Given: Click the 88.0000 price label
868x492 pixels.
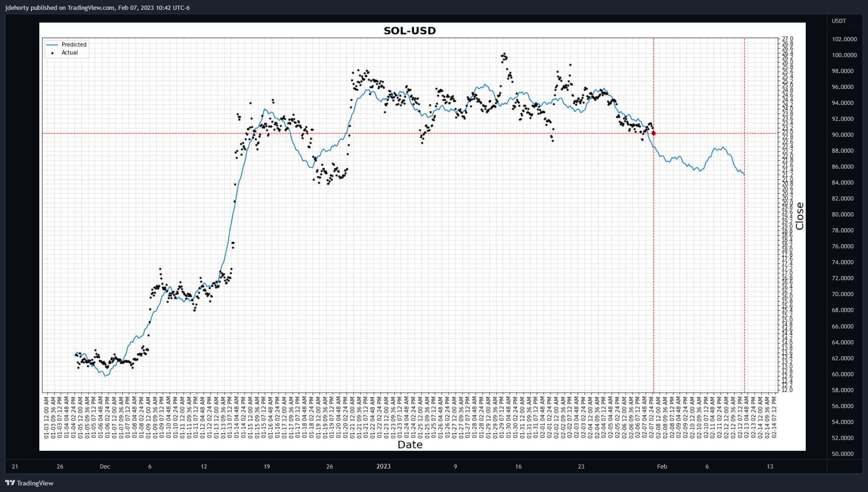Looking at the screenshot, I should (843, 150).
